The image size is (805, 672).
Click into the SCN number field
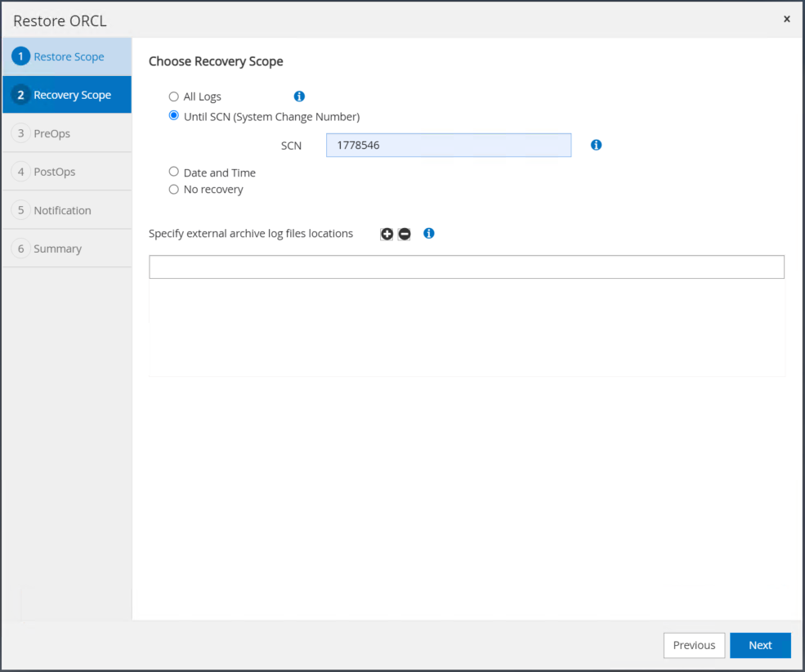448,146
